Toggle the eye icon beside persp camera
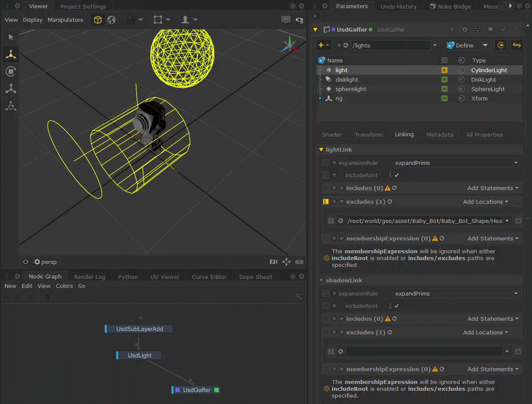 coord(25,262)
